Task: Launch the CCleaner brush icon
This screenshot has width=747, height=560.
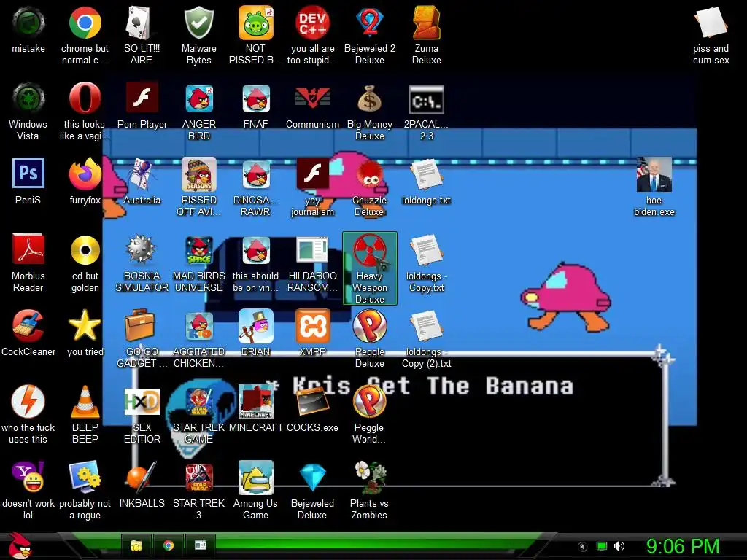Action: click(x=28, y=326)
